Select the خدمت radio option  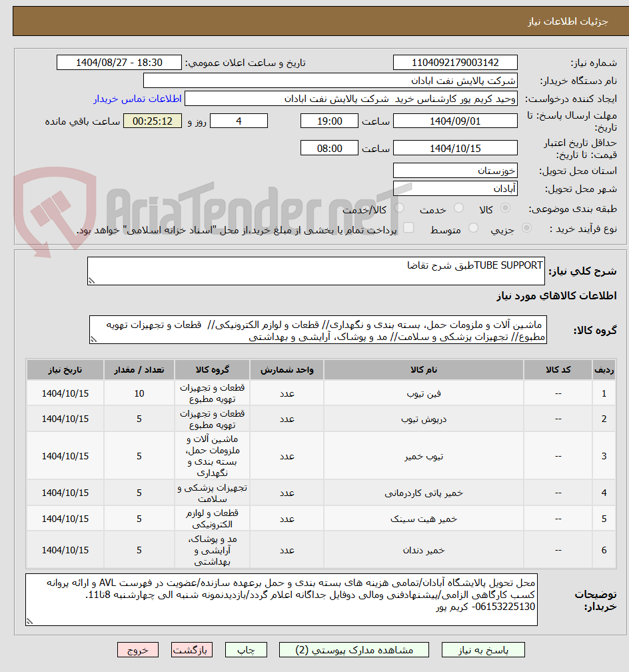[x=459, y=207]
